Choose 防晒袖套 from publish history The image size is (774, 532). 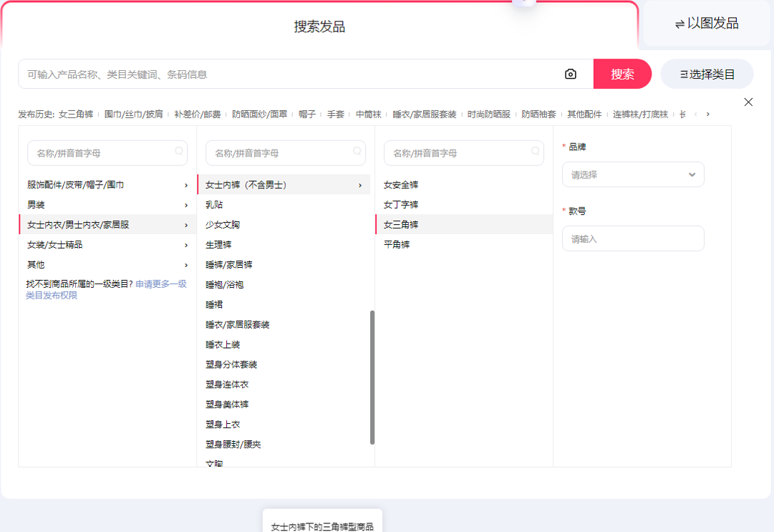pos(538,115)
